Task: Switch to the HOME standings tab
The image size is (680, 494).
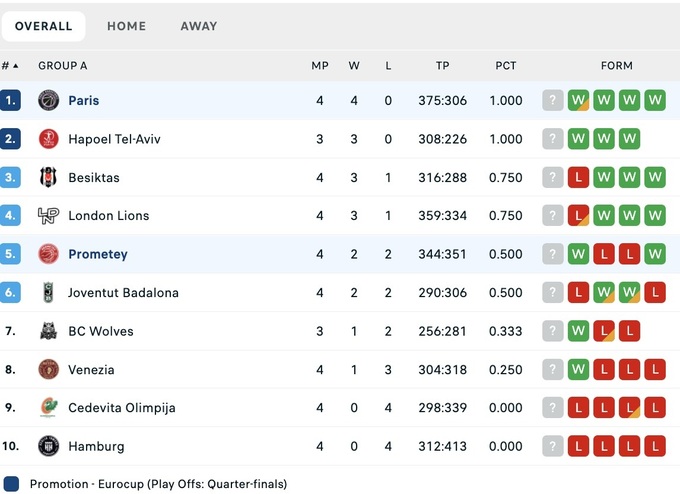Action: tap(126, 26)
